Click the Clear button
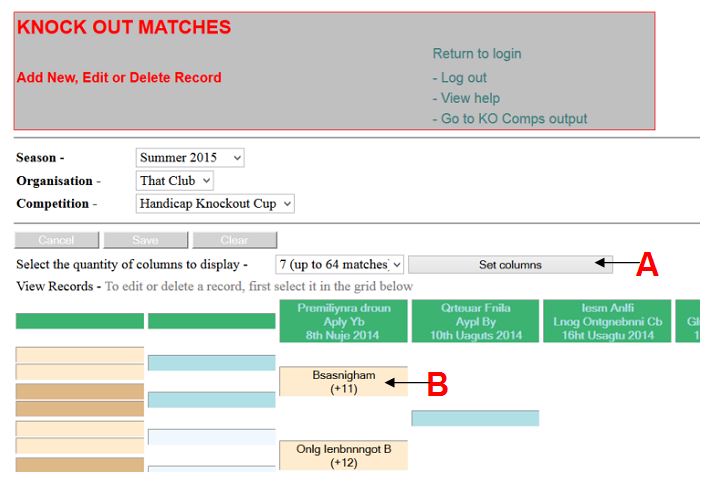This screenshot has width=720, height=484. click(x=235, y=240)
